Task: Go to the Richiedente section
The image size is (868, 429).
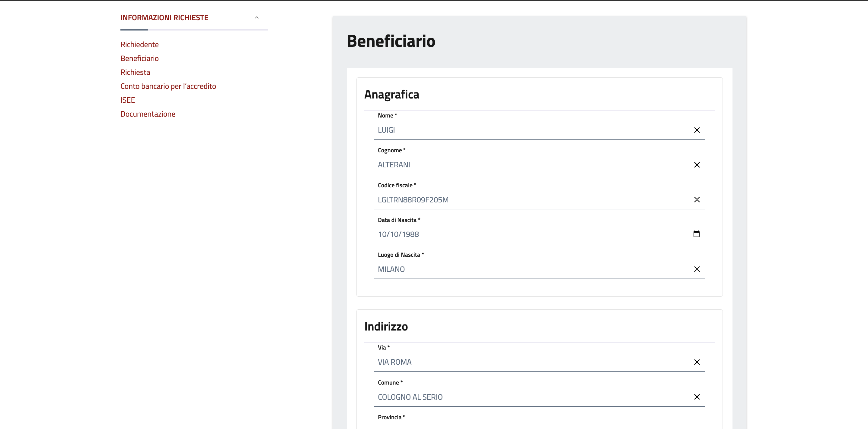Action: [x=139, y=44]
